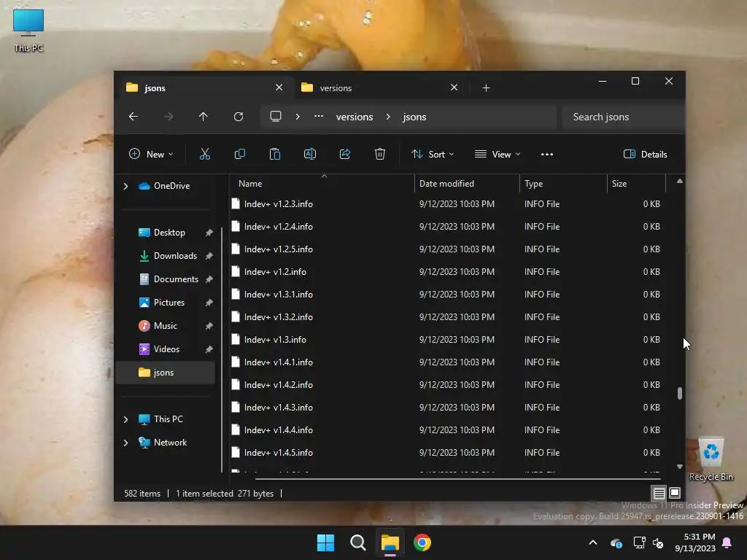
Task: Expand Network tree node
Action: tap(125, 443)
